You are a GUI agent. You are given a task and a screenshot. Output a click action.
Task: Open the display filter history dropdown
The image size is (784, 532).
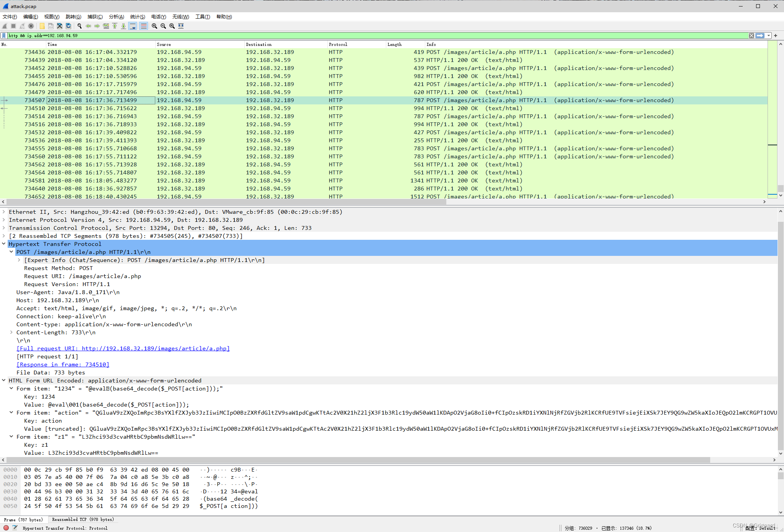point(769,36)
